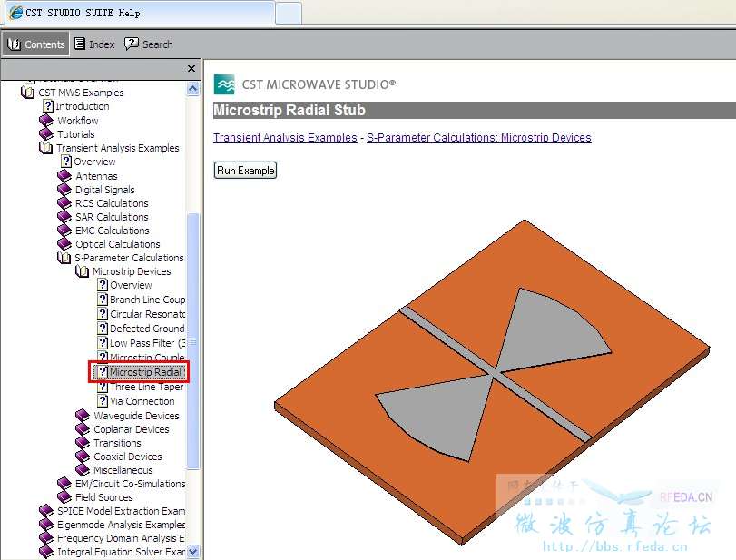The width and height of the screenshot is (736, 560).
Task: Open the Via Connection help page icon
Action: point(103,401)
